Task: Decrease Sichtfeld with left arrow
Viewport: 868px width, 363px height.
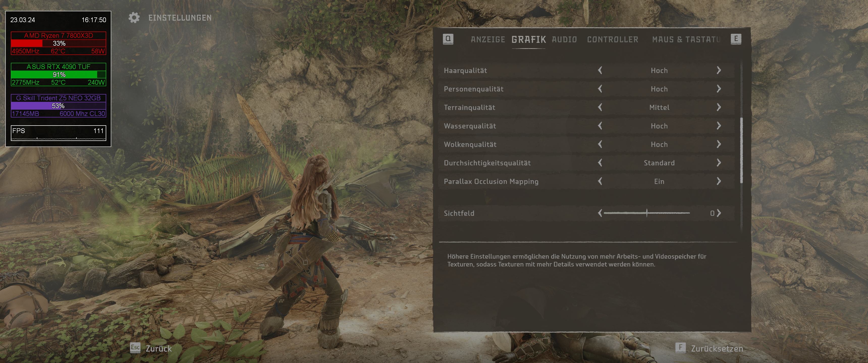Action: tap(600, 213)
